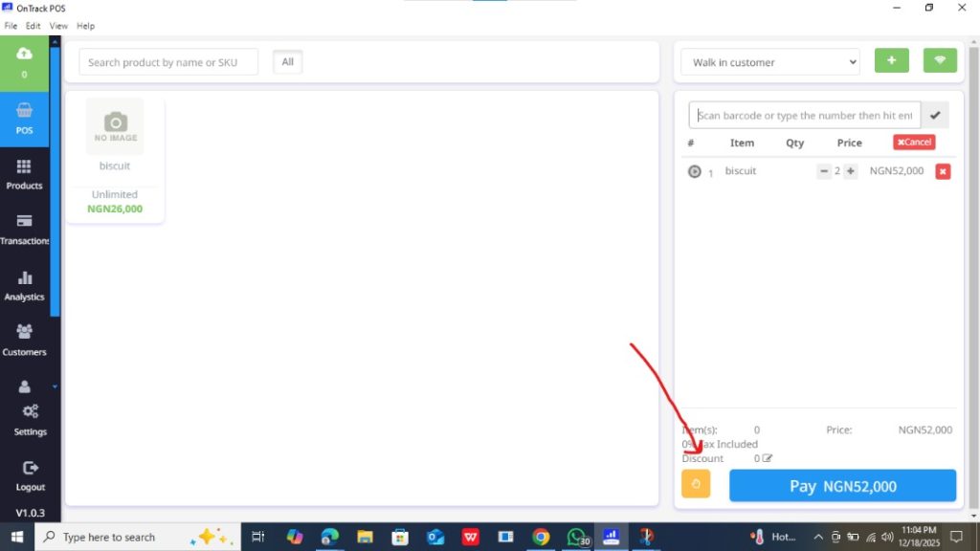Edit the discount using pencil icon

coord(768,459)
